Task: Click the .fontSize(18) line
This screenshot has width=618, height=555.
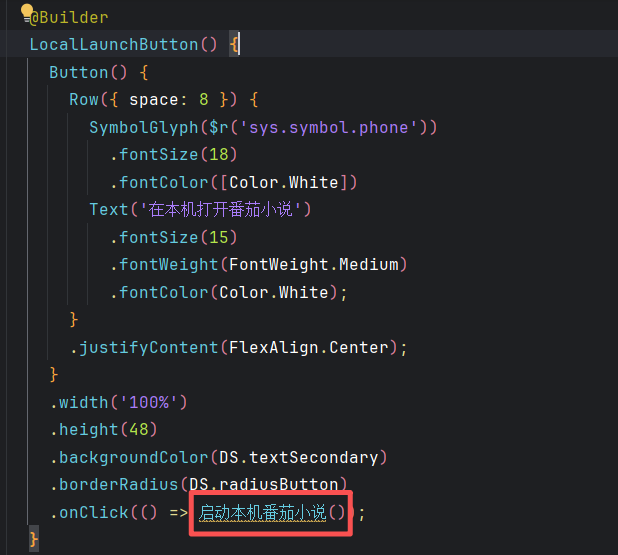Action: coord(173,155)
